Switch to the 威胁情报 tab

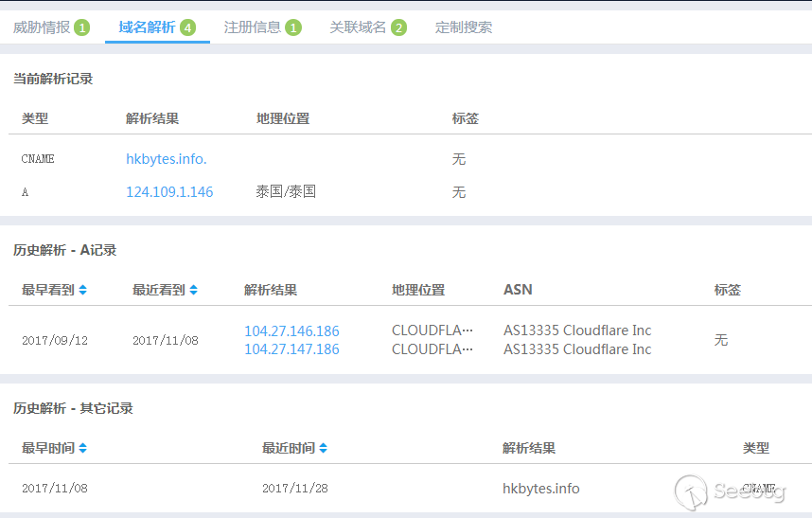(42, 27)
